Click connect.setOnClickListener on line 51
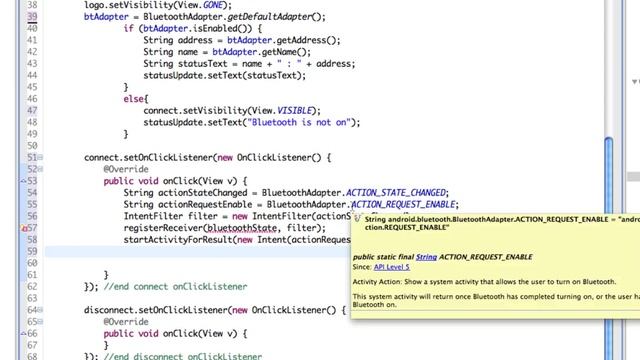640x360 pixels. tap(148, 158)
